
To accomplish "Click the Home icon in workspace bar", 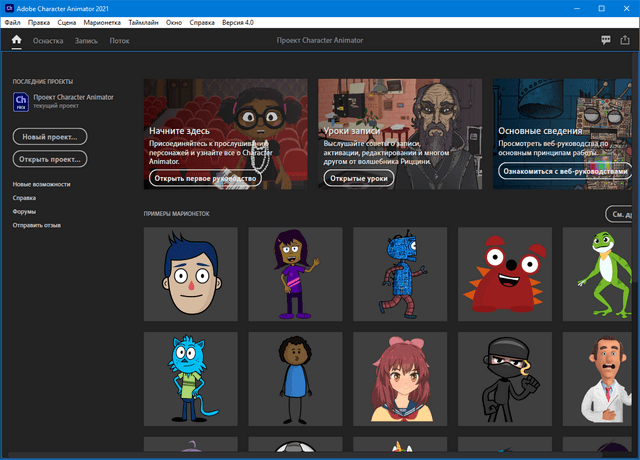I will 17,41.
